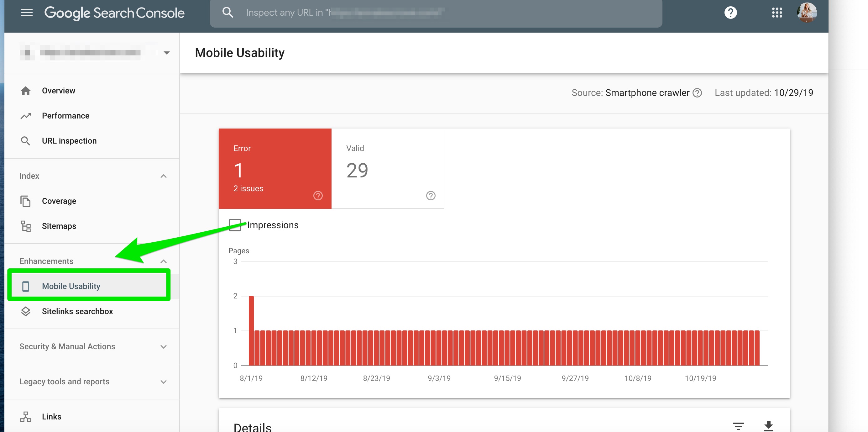Viewport: 868px width, 432px height.
Task: Open the Coverage report
Action: 59,201
